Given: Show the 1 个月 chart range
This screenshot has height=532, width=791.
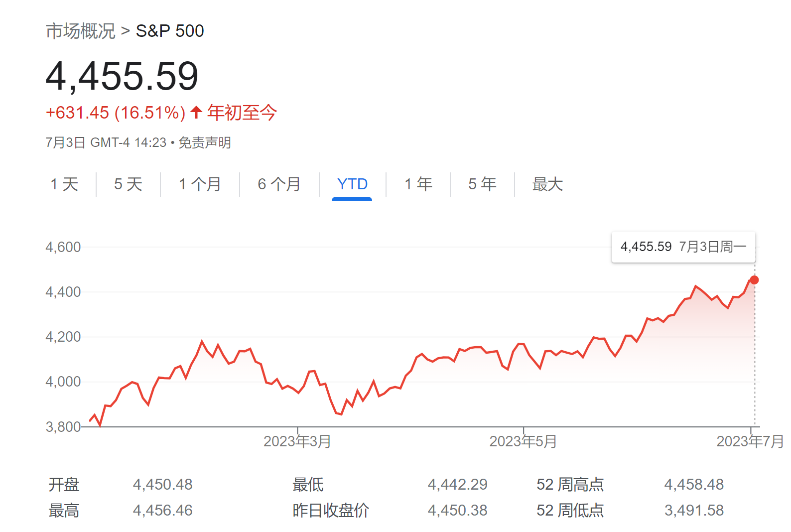Looking at the screenshot, I should pos(200,184).
